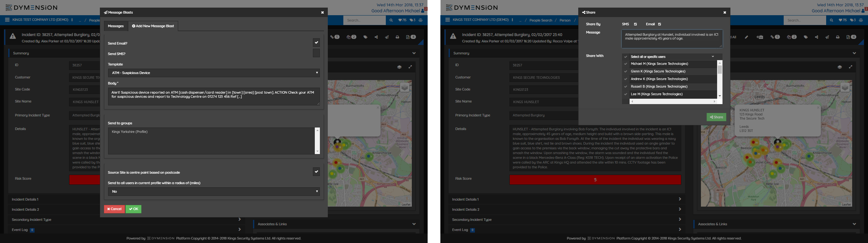Click horizontal scrollbar of Share With user list
Viewport: 868px width, 243px height.
tap(673, 102)
